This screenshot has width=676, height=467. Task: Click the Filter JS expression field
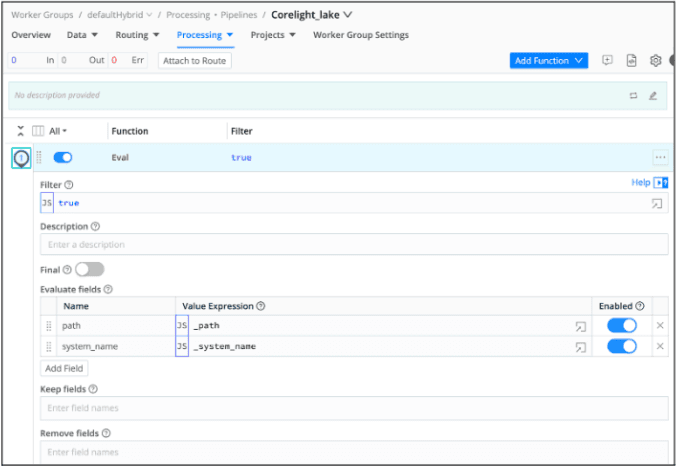coord(354,203)
